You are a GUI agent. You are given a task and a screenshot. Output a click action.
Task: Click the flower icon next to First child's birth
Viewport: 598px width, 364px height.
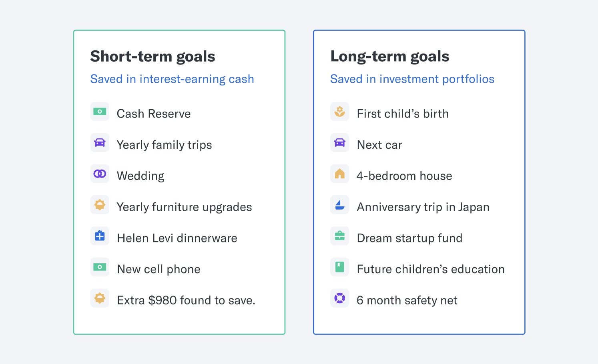pyautogui.click(x=339, y=112)
